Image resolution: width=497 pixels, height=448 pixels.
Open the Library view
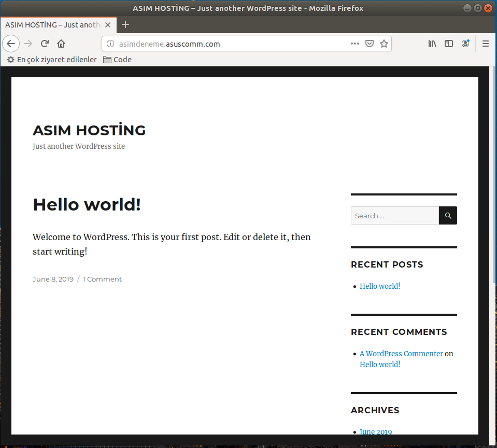pos(432,44)
